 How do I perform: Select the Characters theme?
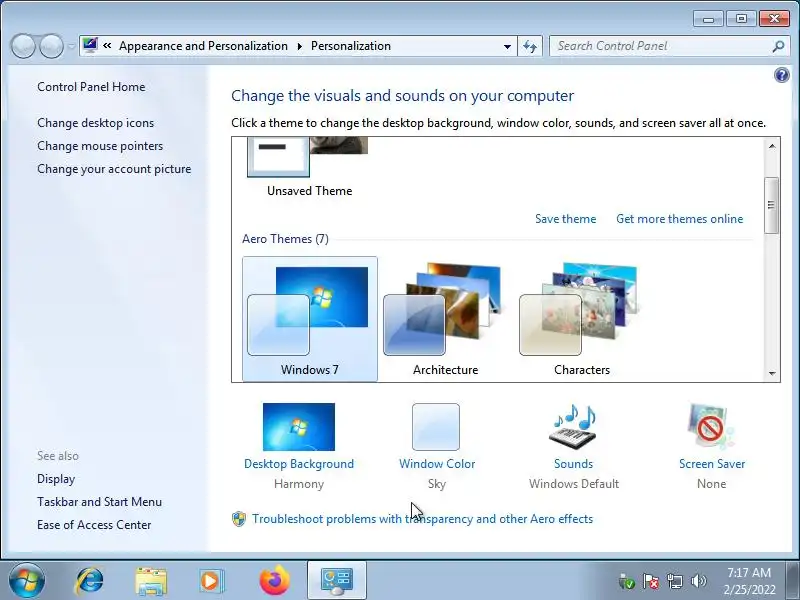582,319
